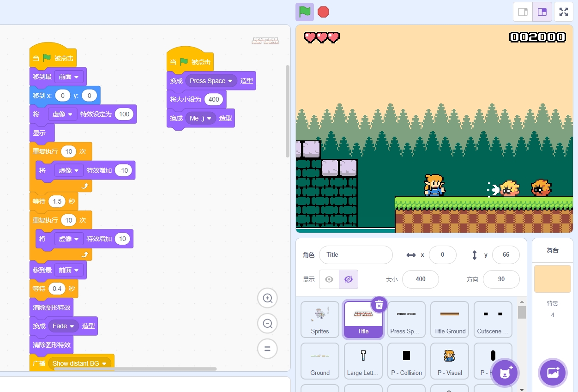Click y value in go to block
578x392 pixels.
pyautogui.click(x=89, y=96)
